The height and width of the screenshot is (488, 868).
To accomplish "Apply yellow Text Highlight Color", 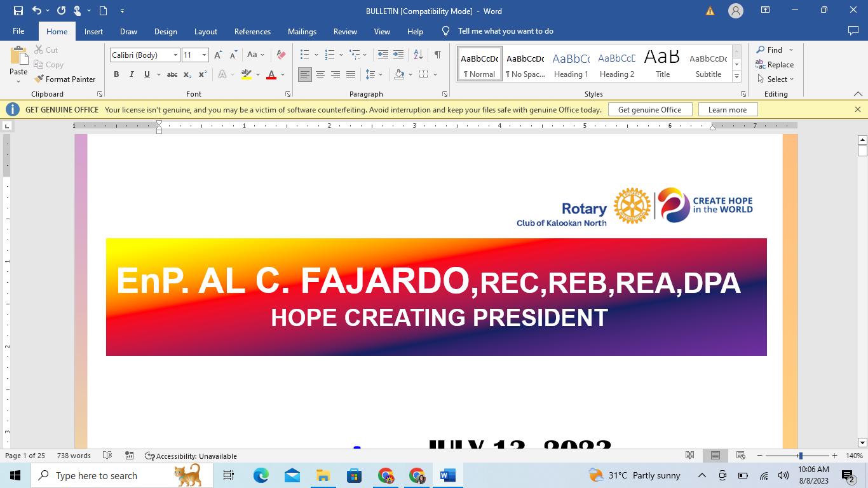I will pos(247,74).
